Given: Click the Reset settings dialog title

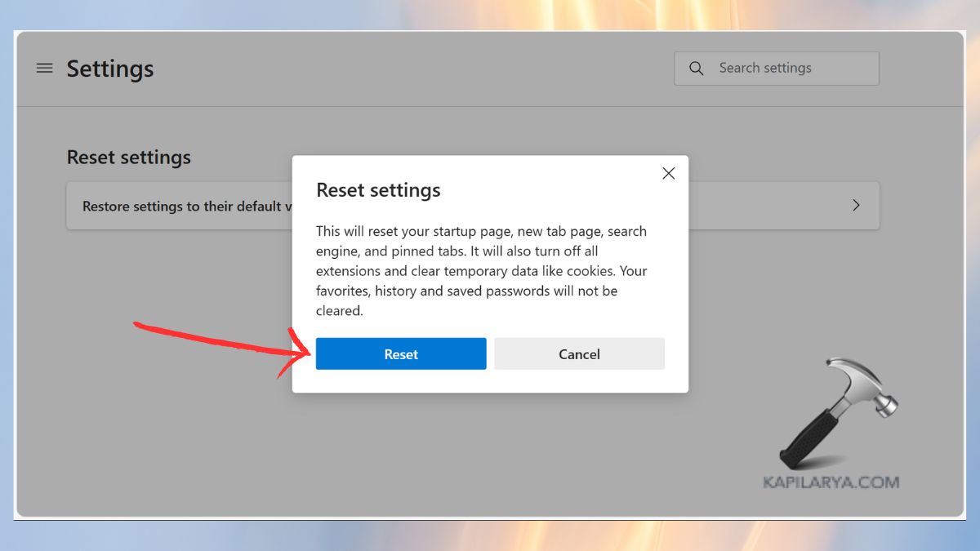Looking at the screenshot, I should [379, 189].
